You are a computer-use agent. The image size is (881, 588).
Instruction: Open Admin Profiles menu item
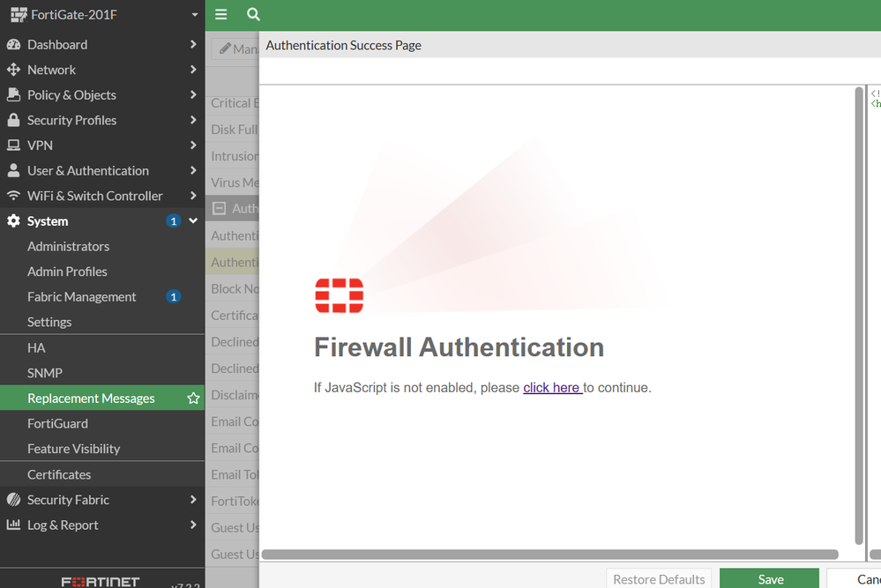click(102, 272)
